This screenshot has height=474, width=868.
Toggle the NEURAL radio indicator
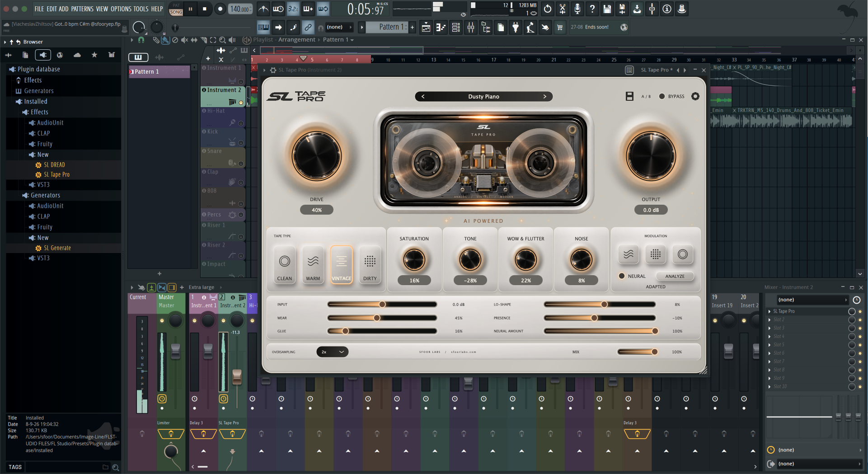(622, 276)
